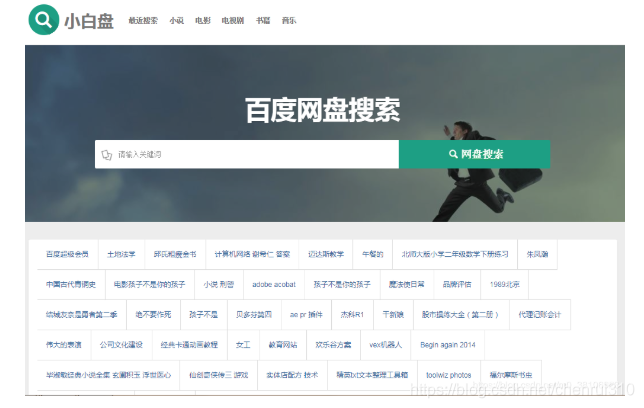644x408 pixels.
Task: Select the 1989北京 tag
Action: pyautogui.click(x=504, y=284)
